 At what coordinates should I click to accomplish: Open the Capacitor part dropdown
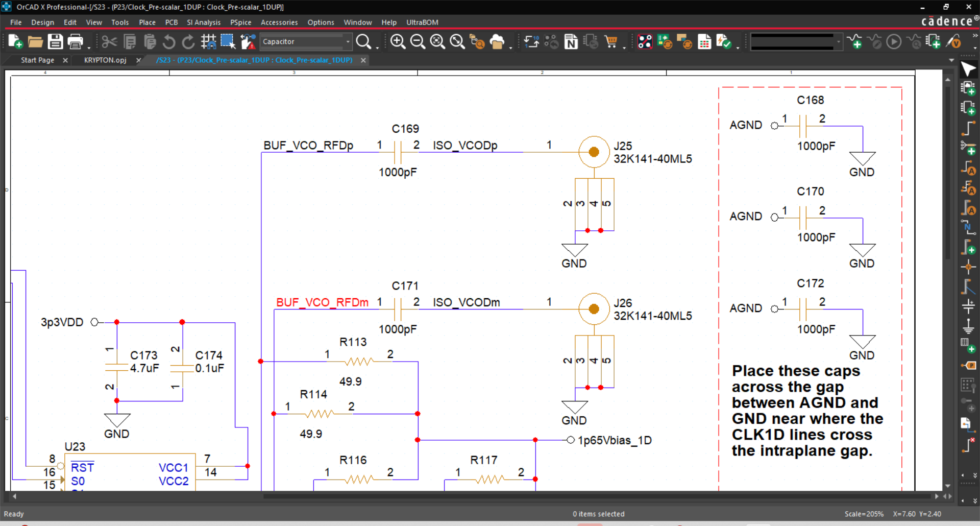click(x=348, y=41)
